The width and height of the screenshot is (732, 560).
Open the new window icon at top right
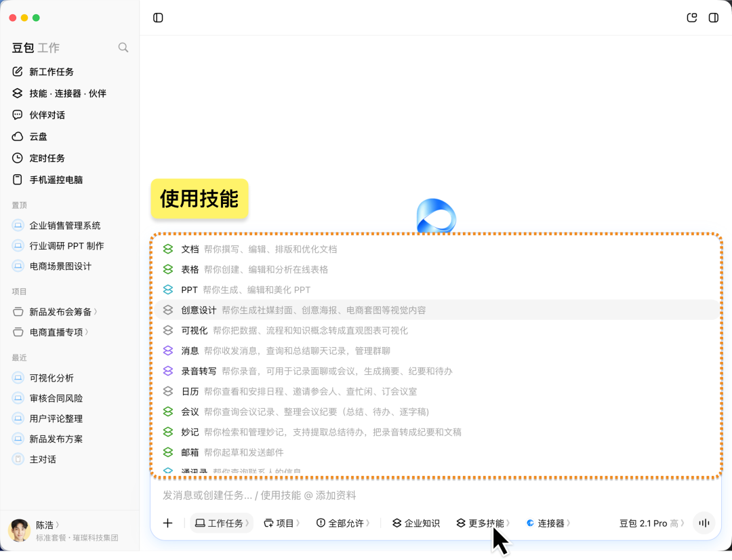(692, 18)
